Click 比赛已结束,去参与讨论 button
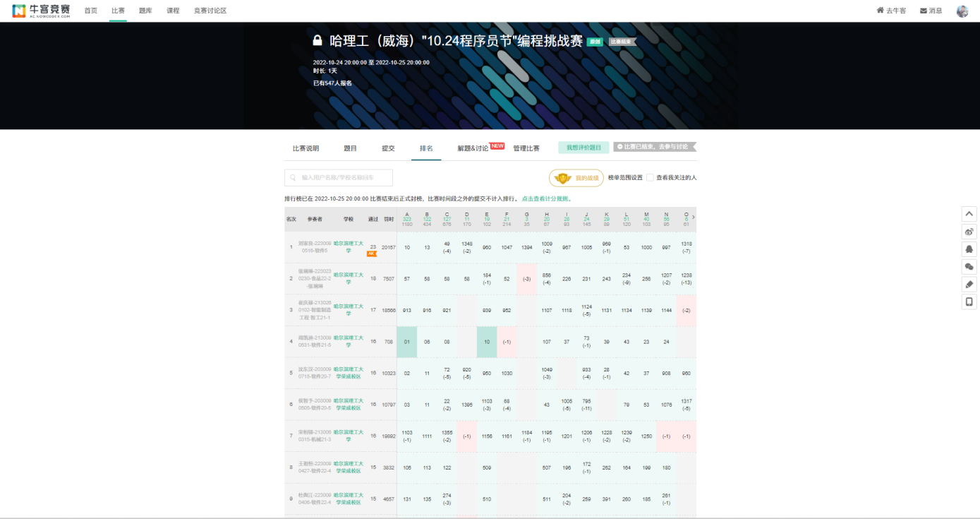 pyautogui.click(x=654, y=147)
